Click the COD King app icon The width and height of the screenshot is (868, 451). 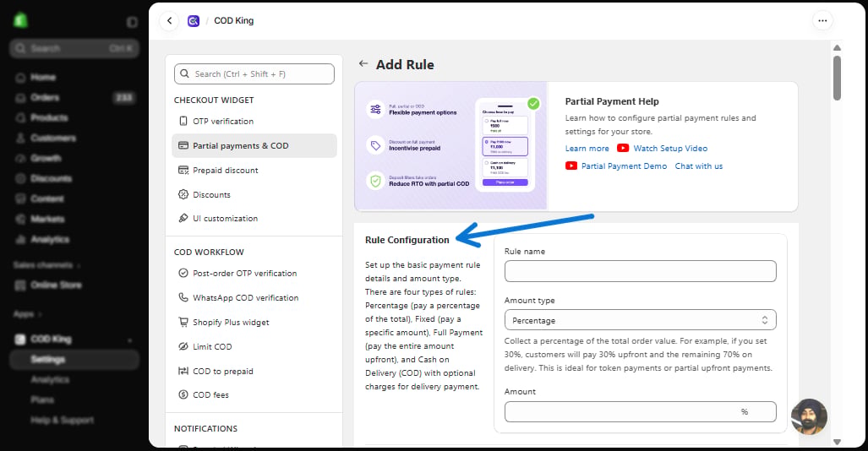point(194,21)
